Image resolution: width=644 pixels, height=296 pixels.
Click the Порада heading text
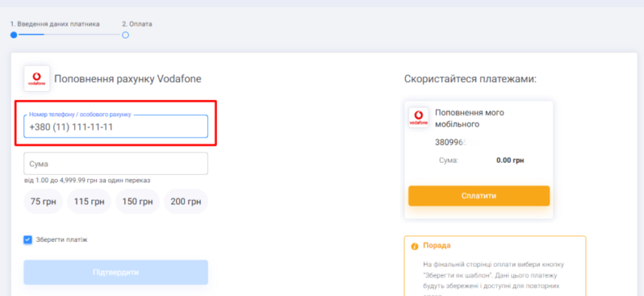(x=437, y=246)
